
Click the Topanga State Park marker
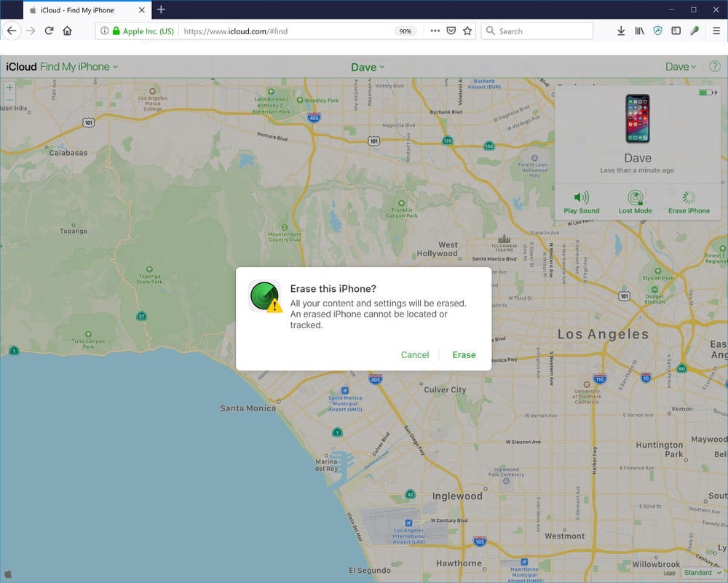tap(149, 269)
